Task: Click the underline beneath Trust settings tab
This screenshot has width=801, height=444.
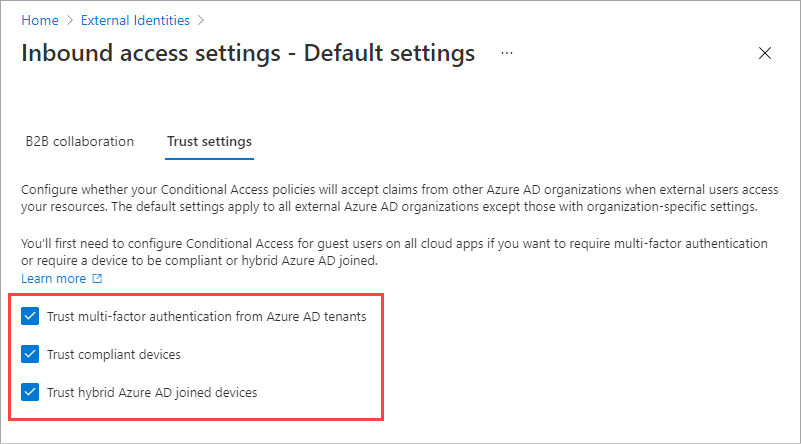Action: 209,158
